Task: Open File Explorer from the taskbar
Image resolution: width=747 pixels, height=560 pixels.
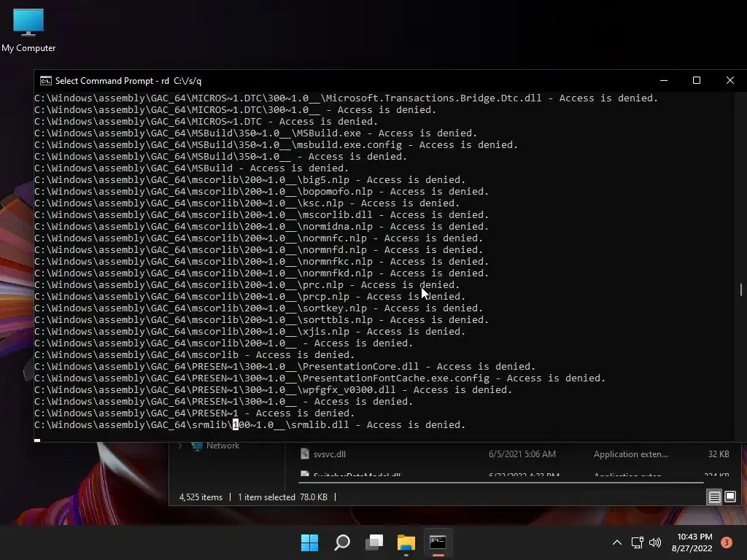Action: 406,542
